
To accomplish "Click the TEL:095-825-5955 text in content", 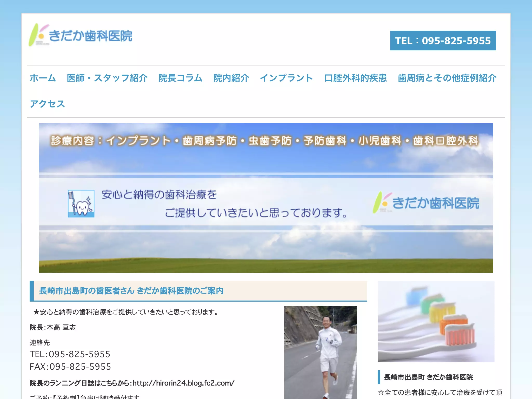I will click(x=70, y=354).
